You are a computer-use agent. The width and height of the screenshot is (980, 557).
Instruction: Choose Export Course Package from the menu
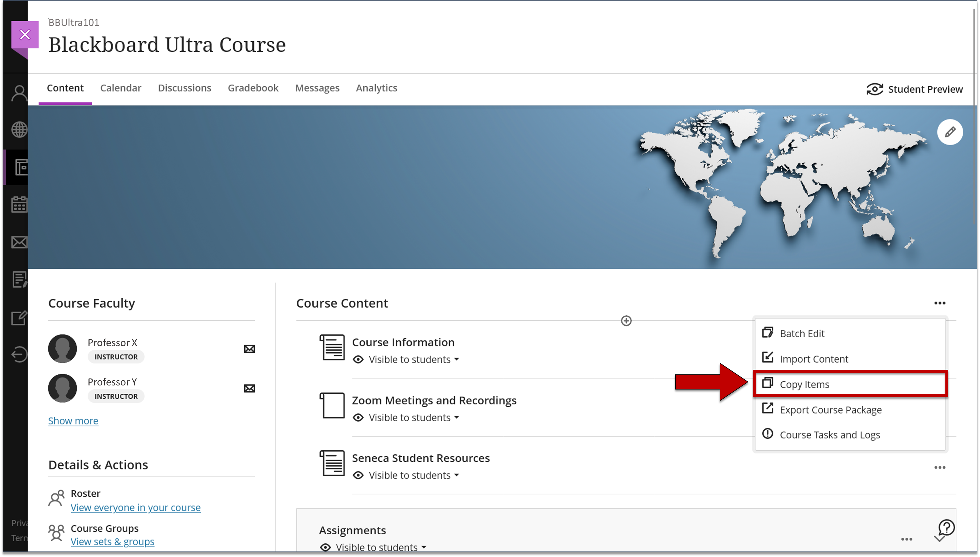(x=850, y=410)
